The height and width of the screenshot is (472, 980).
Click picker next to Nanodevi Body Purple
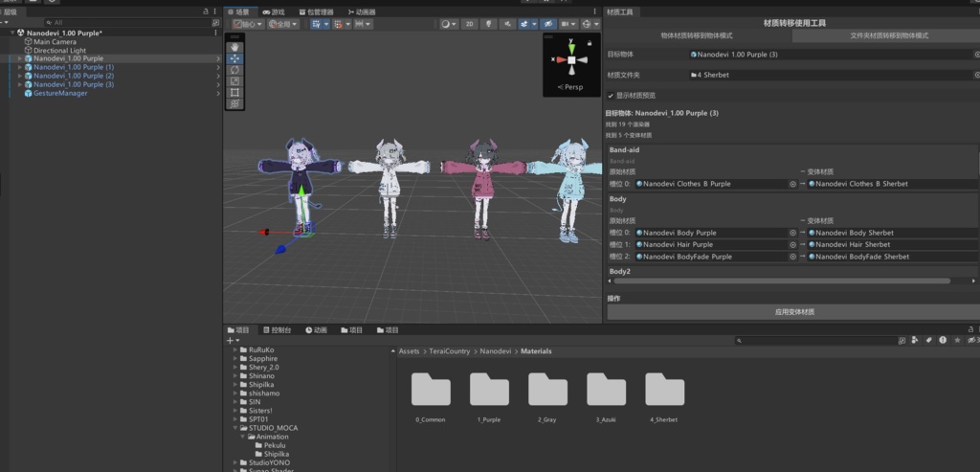tap(792, 233)
